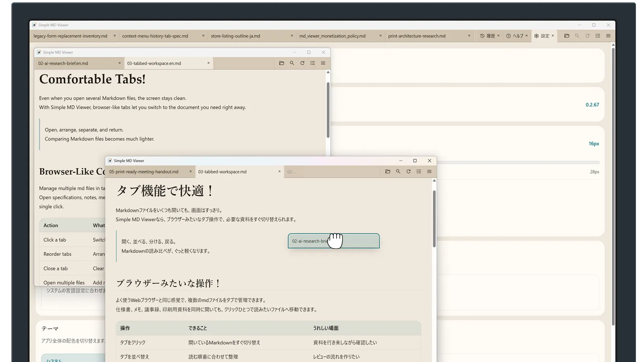This screenshot has width=644, height=362.
Task: Click main settings window vertical scrollbar
Action: 613,187
